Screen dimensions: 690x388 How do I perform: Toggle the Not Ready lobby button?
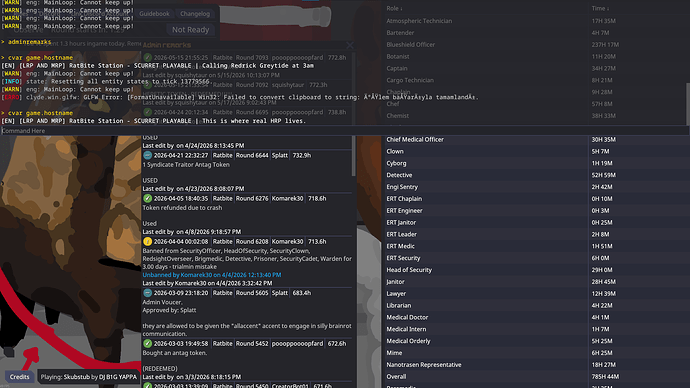(x=191, y=29)
